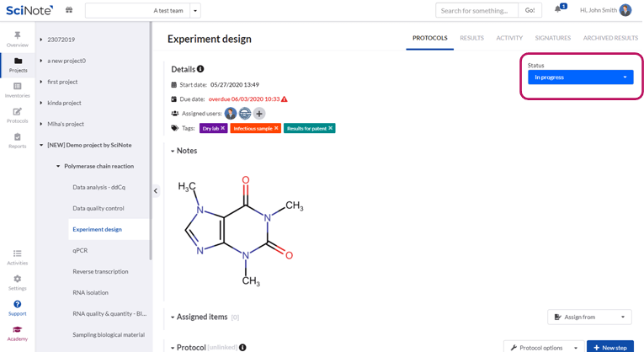Collapse the Notes section
Image resolution: width=644 pixels, height=352 pixels.
pos(173,152)
